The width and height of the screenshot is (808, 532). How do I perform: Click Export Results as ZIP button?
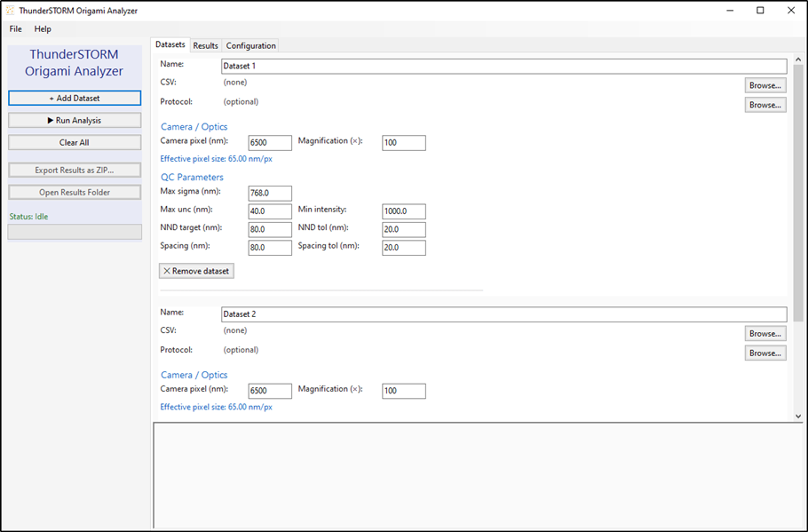tap(75, 171)
